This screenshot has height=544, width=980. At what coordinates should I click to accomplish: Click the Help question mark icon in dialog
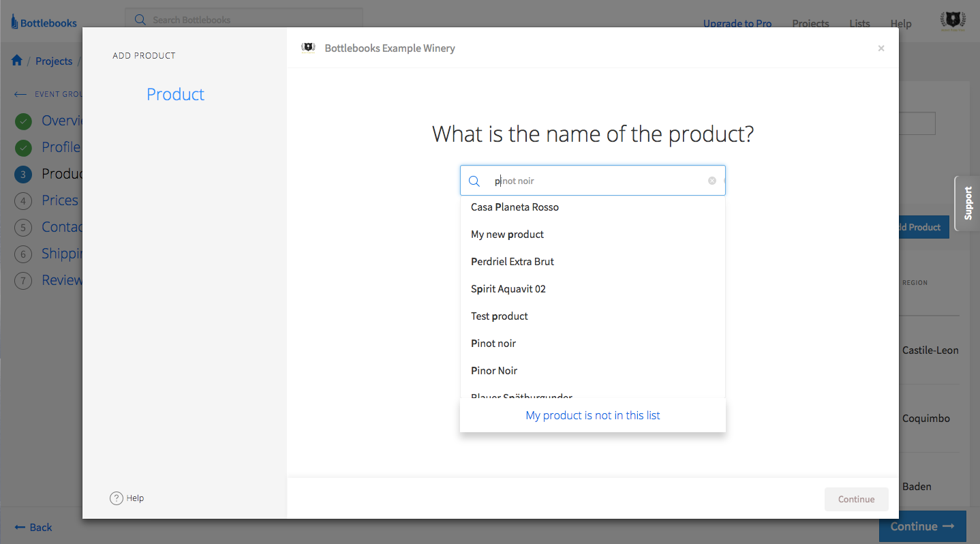(x=117, y=498)
